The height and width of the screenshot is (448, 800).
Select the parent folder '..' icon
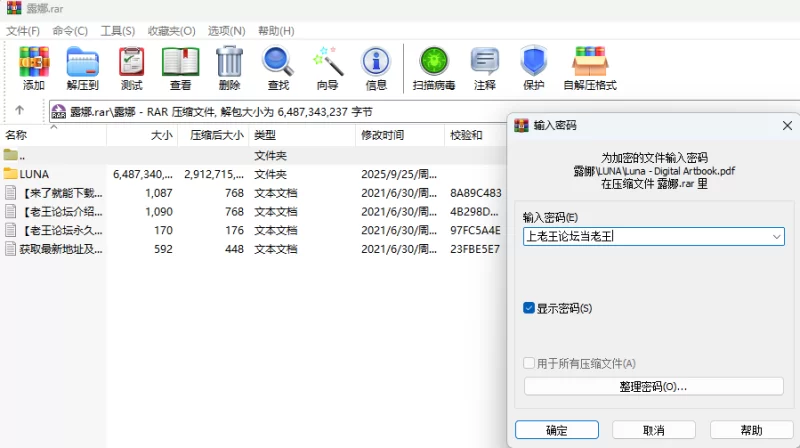point(10,155)
